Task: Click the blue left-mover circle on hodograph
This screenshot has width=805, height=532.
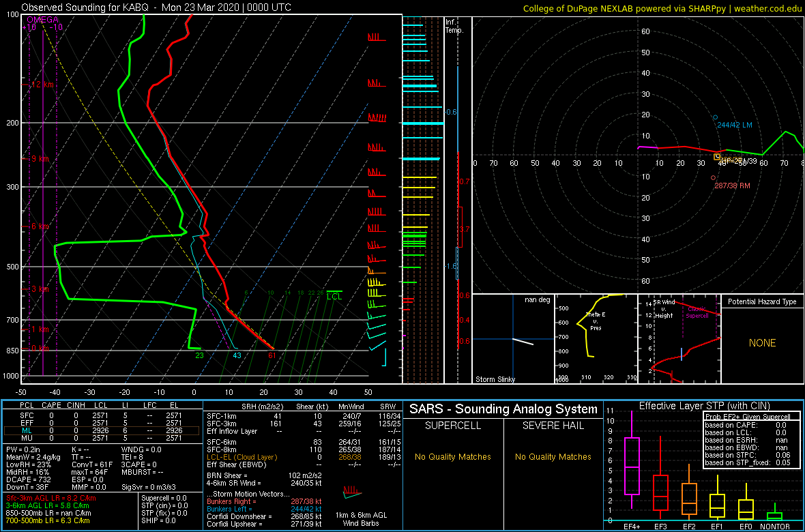Action: pos(715,117)
